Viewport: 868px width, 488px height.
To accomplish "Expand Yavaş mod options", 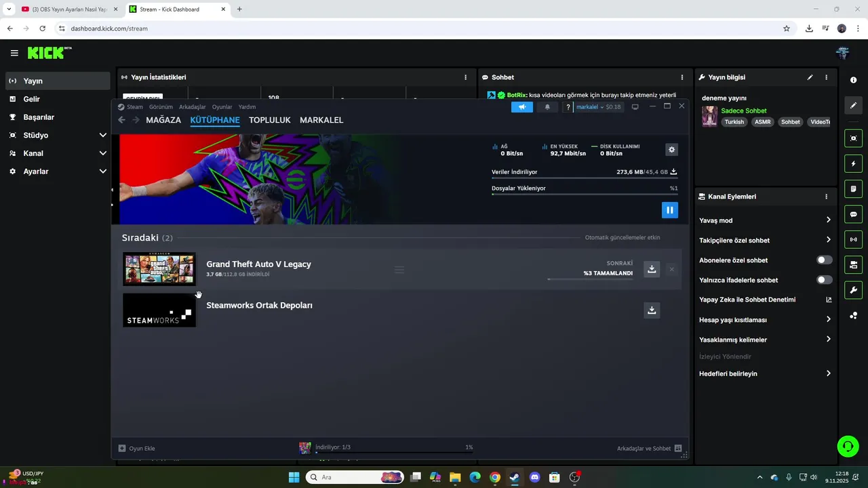I will click(828, 220).
